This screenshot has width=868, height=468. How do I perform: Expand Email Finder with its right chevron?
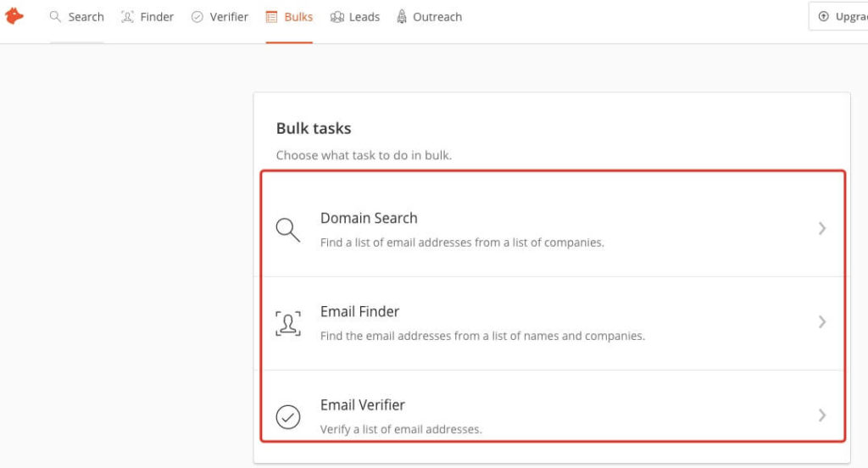(x=822, y=322)
